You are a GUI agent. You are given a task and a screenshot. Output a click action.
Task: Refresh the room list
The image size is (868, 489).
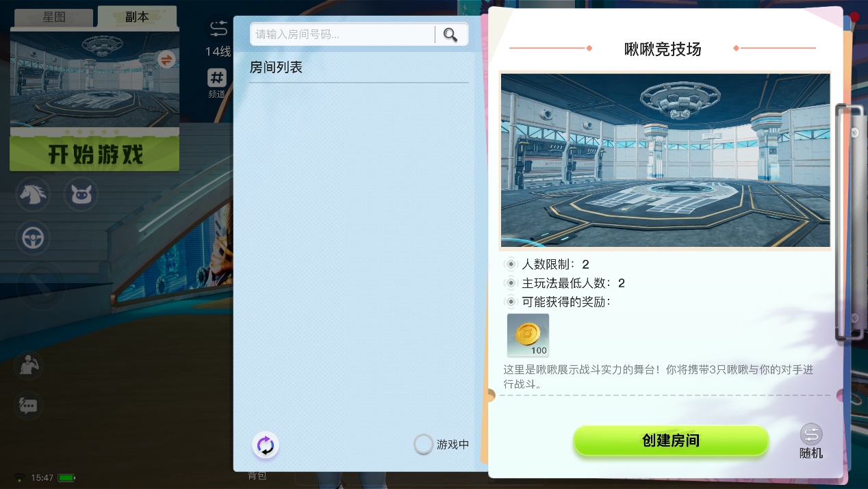coord(266,446)
